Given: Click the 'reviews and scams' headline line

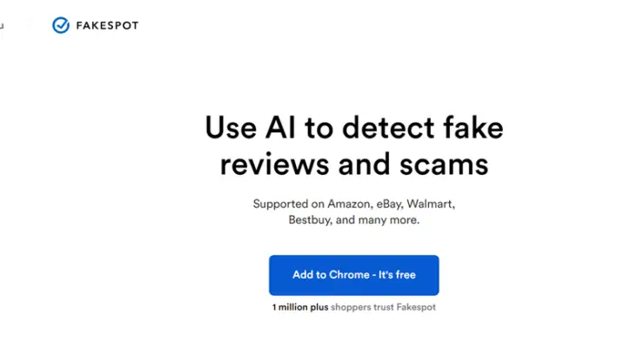Looking at the screenshot, I should coord(354,164).
